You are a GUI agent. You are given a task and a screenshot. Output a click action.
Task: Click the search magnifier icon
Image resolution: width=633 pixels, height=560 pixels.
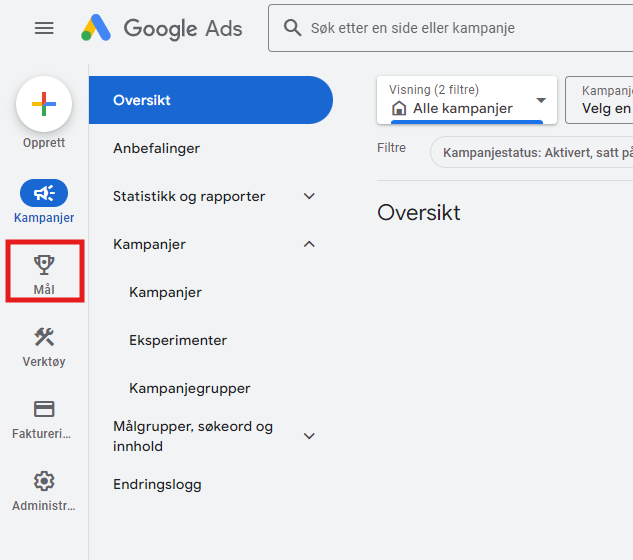point(293,28)
